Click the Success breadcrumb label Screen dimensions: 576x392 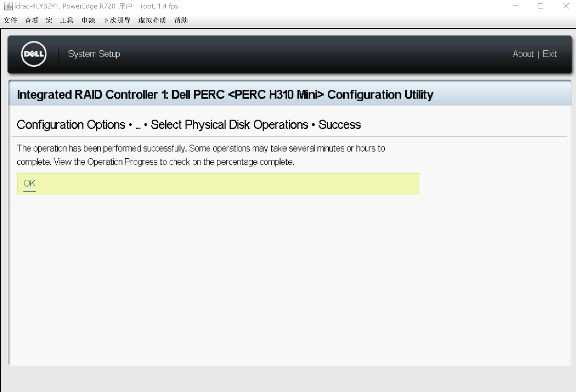click(x=339, y=125)
